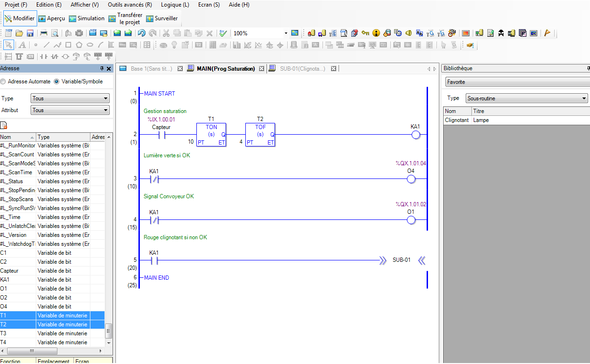Open the Logique (L) menu
This screenshot has height=364, width=590.
point(175,5)
